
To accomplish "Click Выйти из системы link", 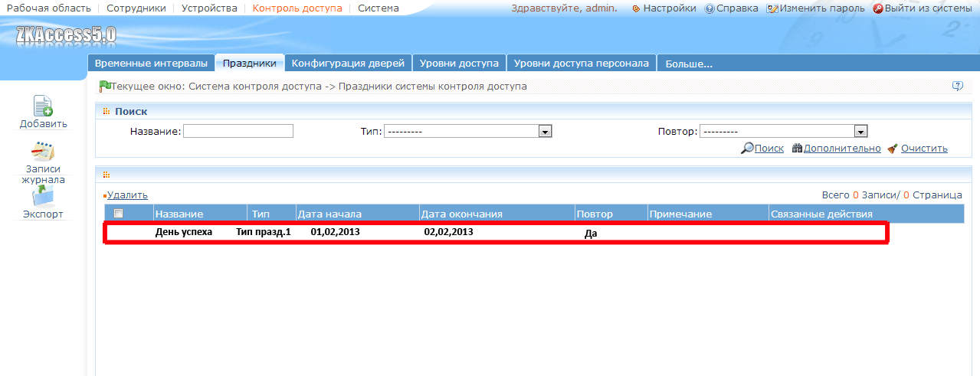I will click(x=929, y=8).
